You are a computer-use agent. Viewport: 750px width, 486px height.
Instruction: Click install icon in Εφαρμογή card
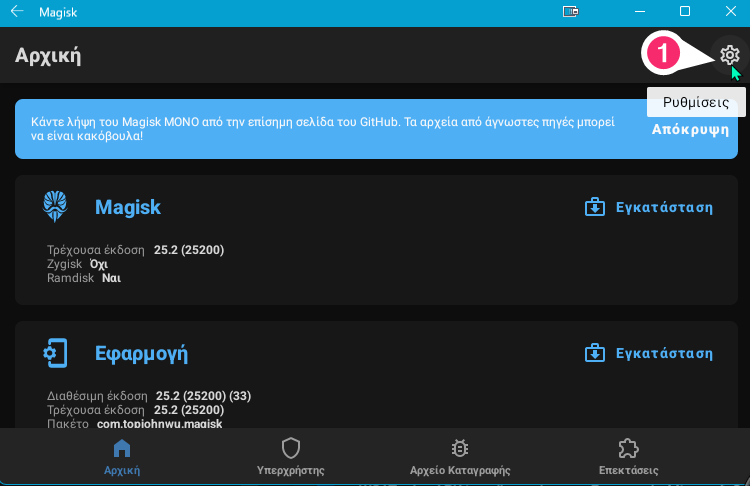coord(595,353)
